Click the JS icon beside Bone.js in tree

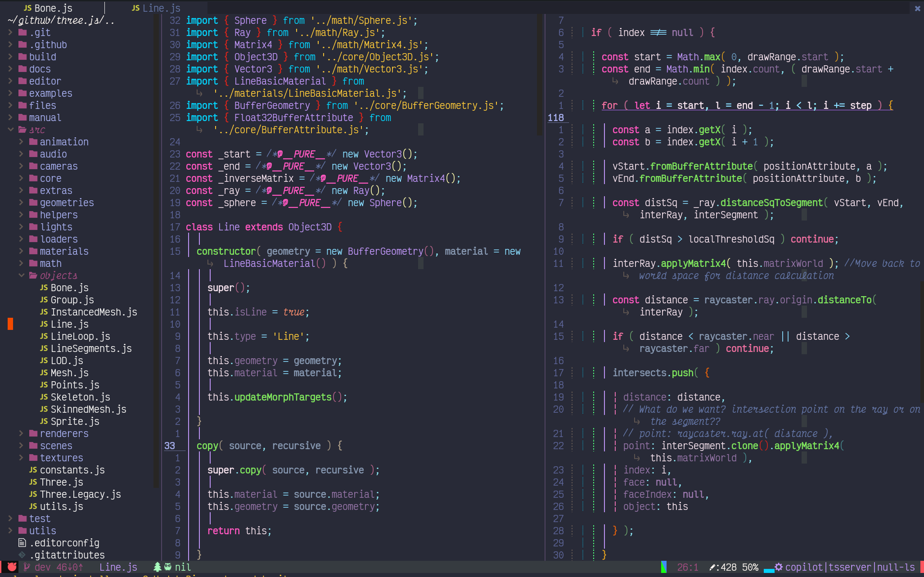[x=44, y=288]
